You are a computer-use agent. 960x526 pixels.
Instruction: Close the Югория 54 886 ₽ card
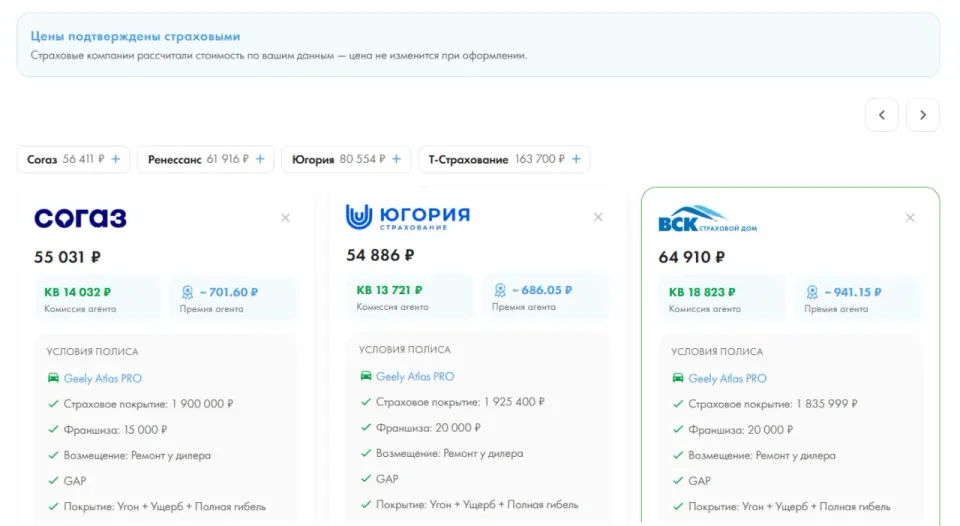coord(598,217)
